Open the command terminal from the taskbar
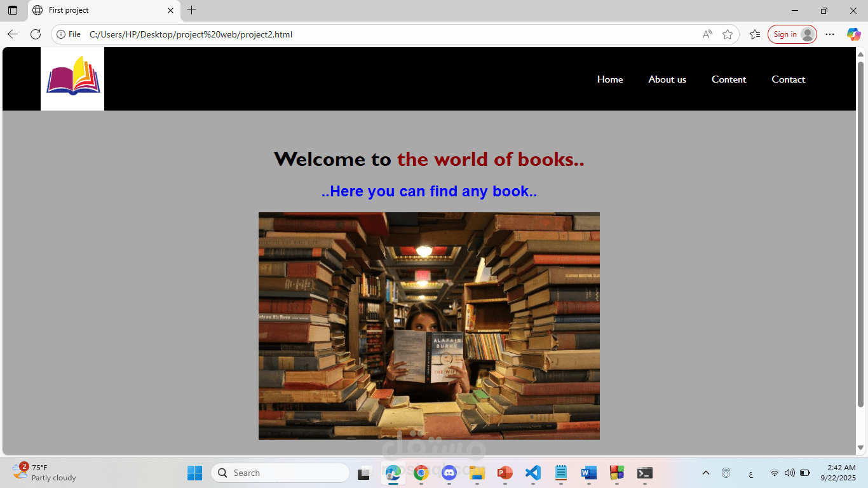The height and width of the screenshot is (488, 868). click(645, 473)
